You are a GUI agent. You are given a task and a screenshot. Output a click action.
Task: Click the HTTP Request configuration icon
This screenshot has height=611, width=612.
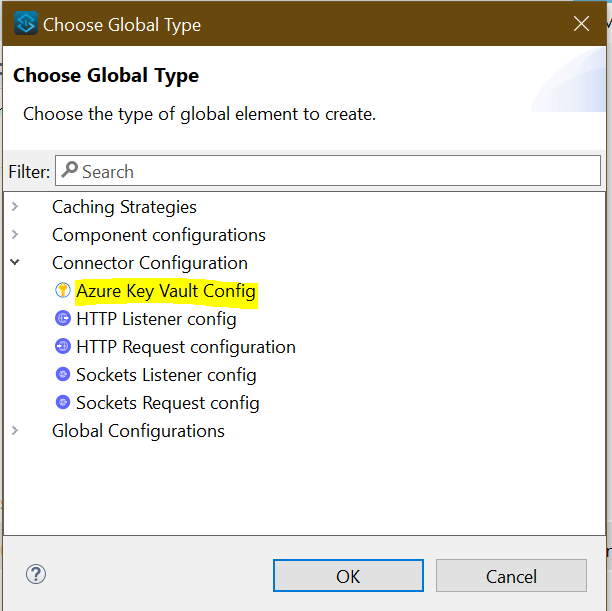point(63,347)
